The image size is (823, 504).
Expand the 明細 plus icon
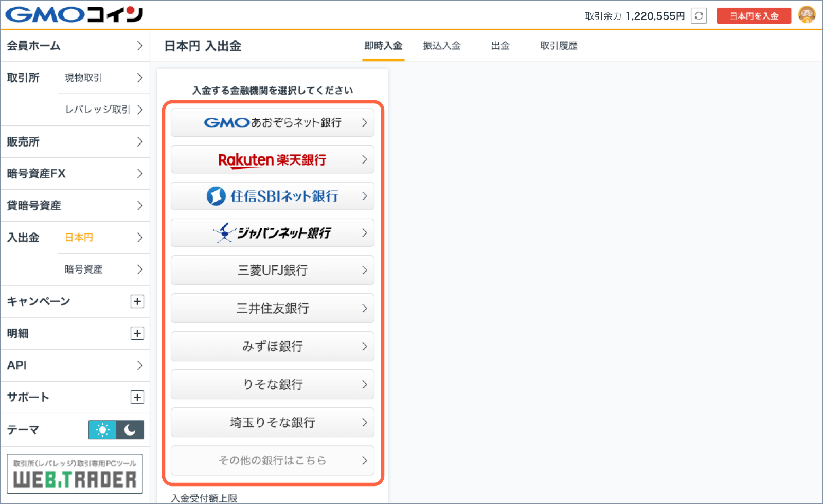(x=137, y=333)
